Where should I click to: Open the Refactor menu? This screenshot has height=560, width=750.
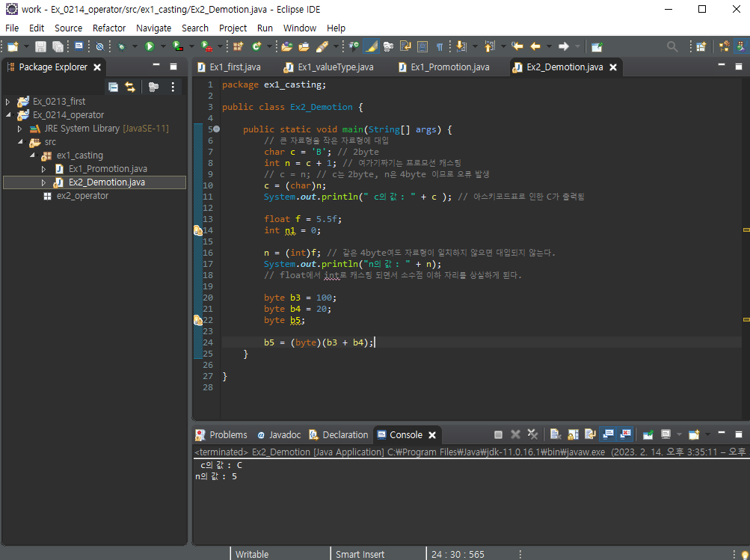pyautogui.click(x=109, y=28)
